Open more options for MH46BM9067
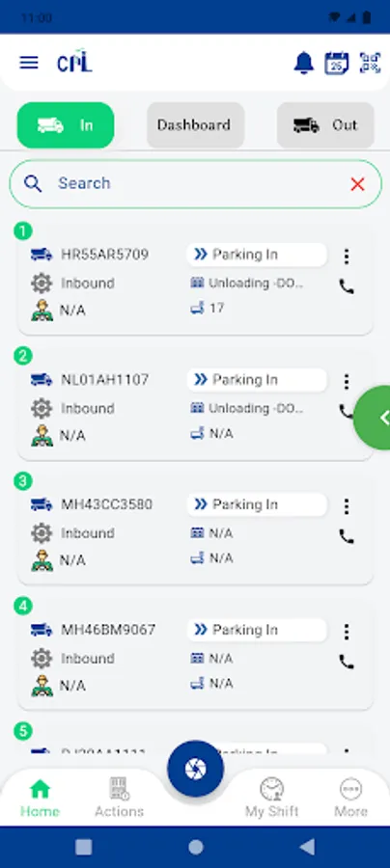The height and width of the screenshot is (868, 390). 347,632
